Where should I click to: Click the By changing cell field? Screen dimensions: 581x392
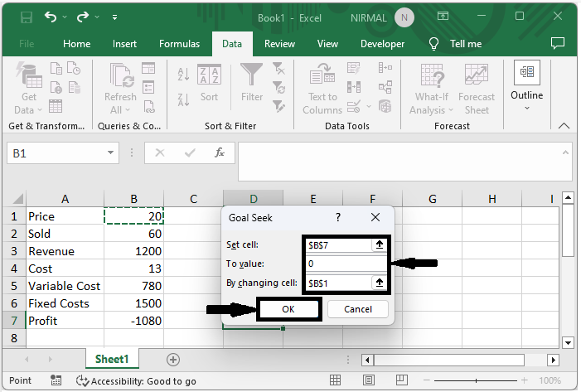point(339,283)
